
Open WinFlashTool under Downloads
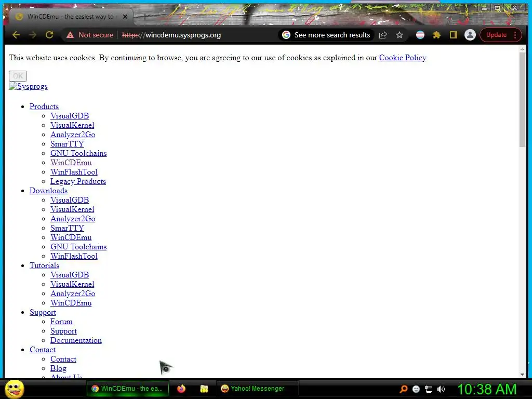pos(74,256)
